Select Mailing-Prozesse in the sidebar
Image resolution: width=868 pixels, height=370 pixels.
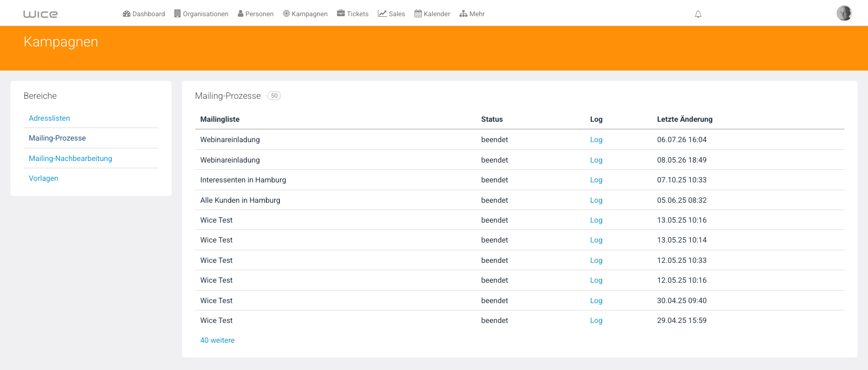click(57, 138)
